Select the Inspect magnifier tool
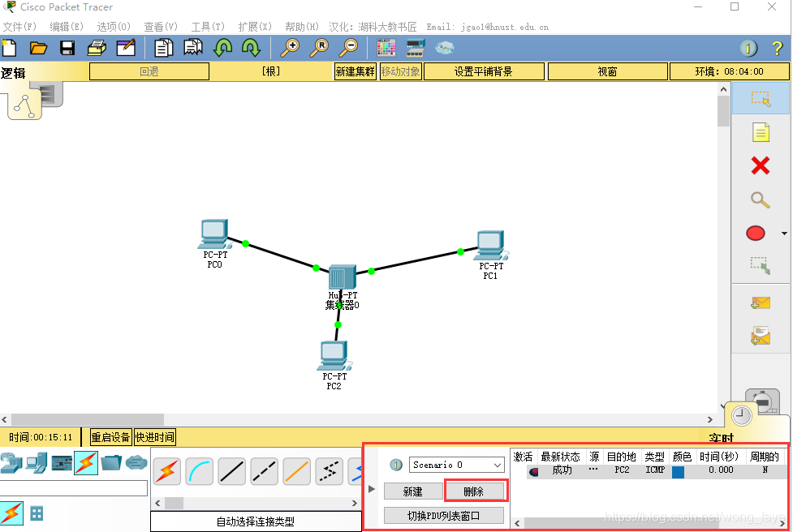This screenshot has width=793, height=532. (760, 200)
